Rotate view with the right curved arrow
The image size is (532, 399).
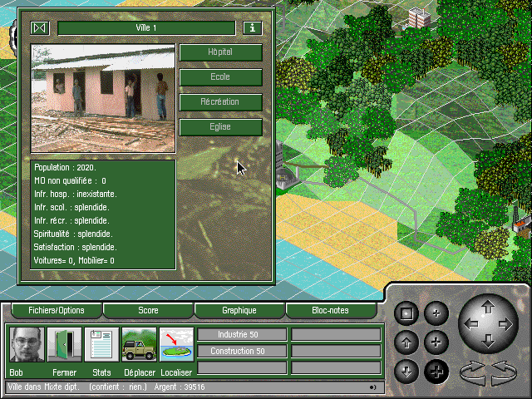[505, 373]
